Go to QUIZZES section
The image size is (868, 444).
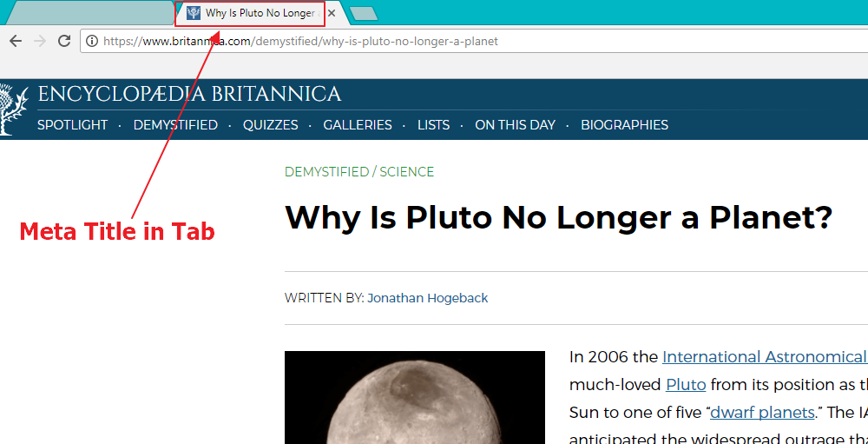271,125
